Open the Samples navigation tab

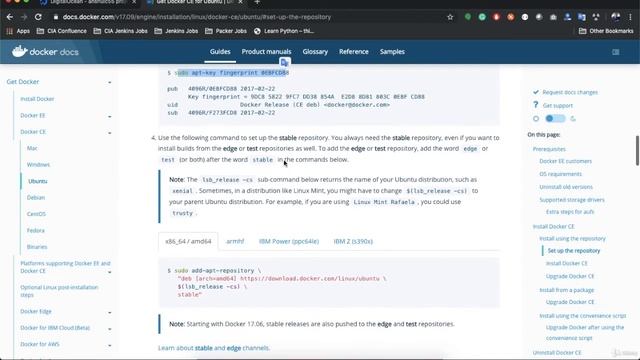392,51
